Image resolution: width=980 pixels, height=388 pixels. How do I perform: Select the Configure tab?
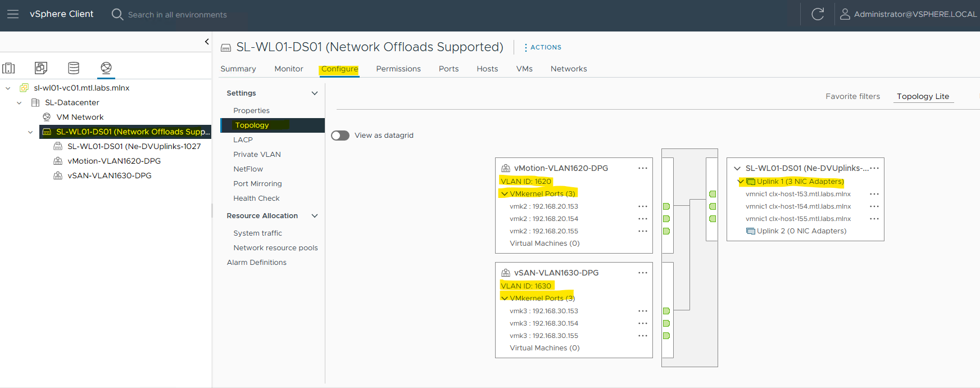[x=339, y=69]
